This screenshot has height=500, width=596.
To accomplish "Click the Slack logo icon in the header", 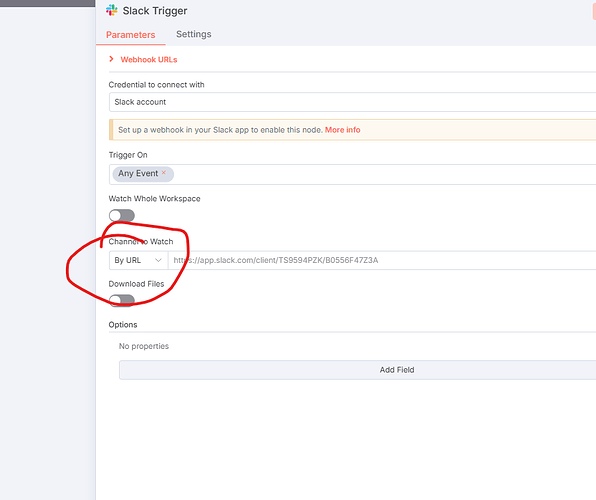I will 111,10.
